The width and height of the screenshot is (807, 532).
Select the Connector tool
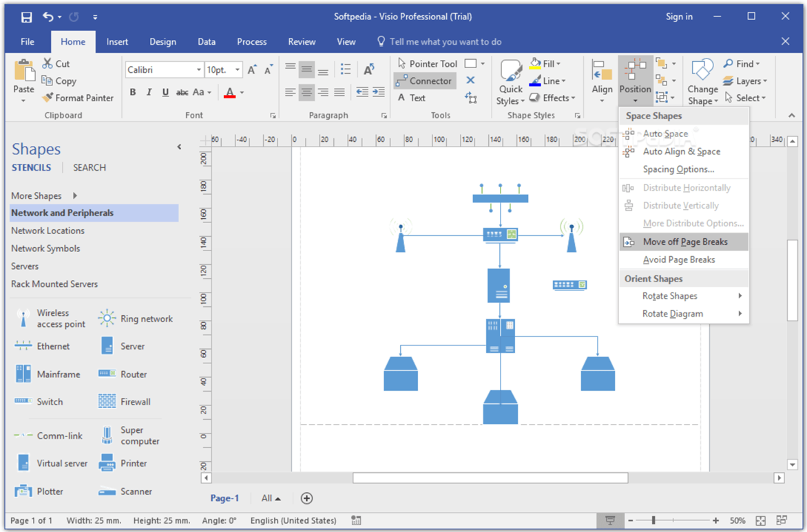pos(424,81)
